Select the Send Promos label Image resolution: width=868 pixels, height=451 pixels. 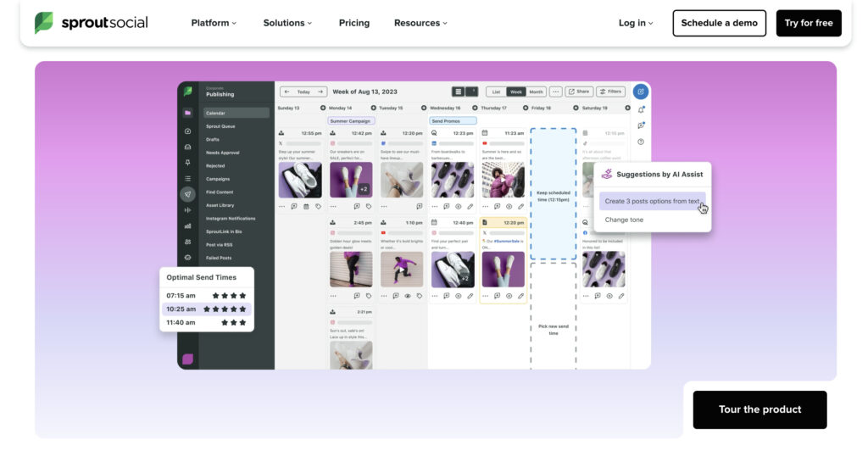point(453,120)
